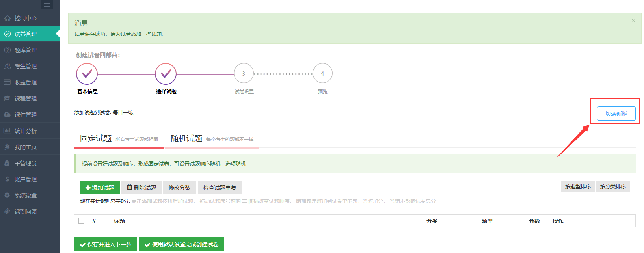644x253 pixels.
Task: Select the 固定试题 tab
Action: 96,139
